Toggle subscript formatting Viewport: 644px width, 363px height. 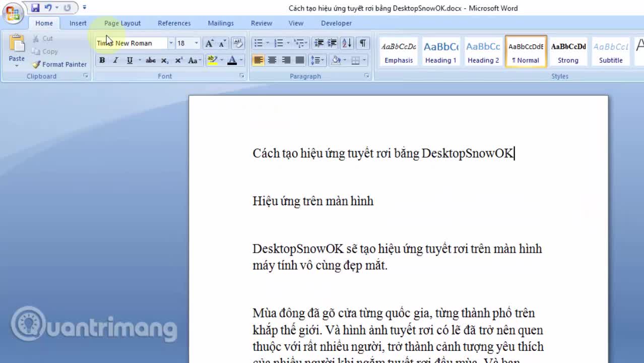[x=164, y=60]
